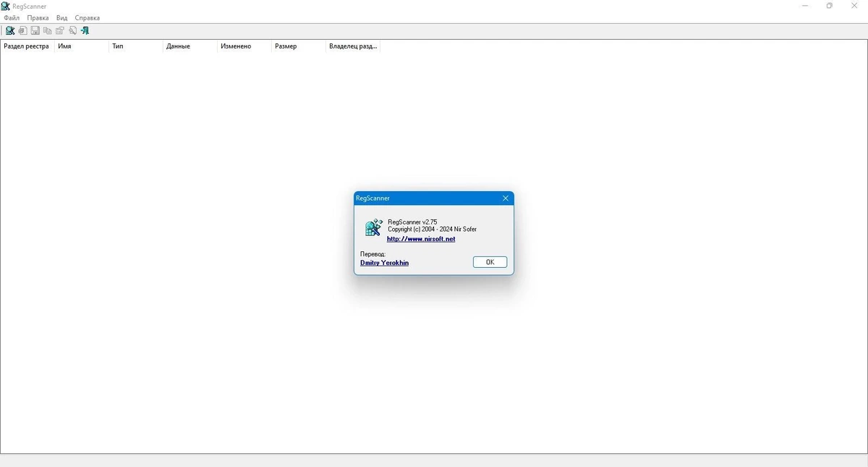Click the find toolbar icon
Screen dimensions: 868x467
(72, 30)
